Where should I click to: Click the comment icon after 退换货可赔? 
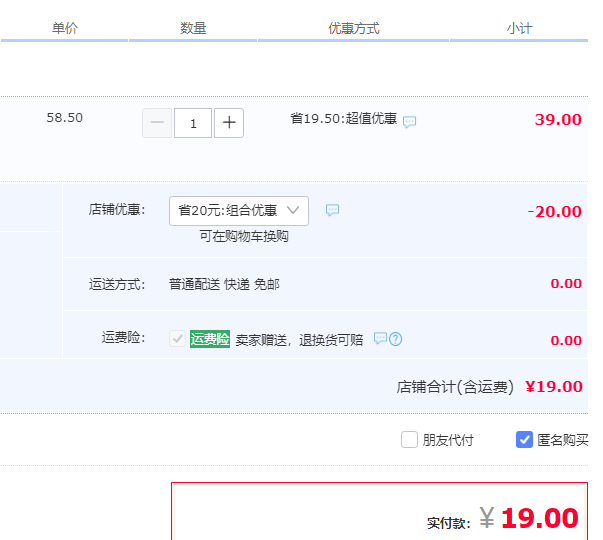[380, 339]
